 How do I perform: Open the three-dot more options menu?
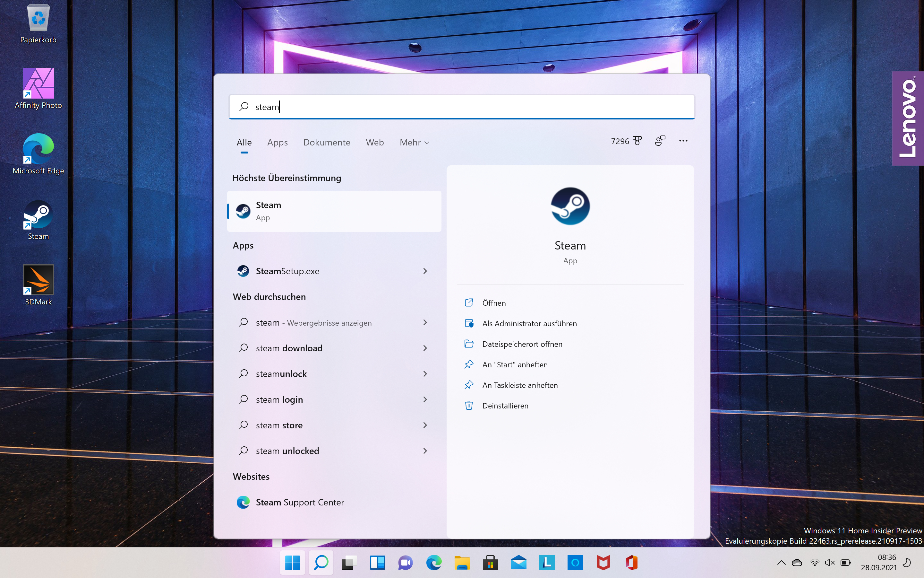pos(683,141)
